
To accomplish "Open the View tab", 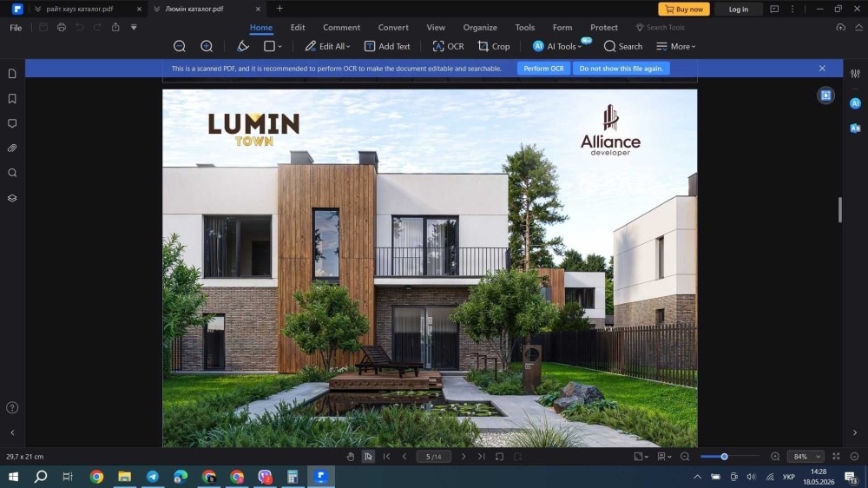I will [436, 27].
